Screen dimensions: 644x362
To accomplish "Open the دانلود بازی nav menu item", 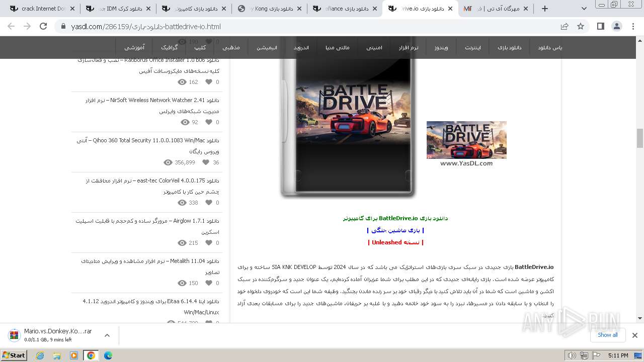I will (x=510, y=47).
